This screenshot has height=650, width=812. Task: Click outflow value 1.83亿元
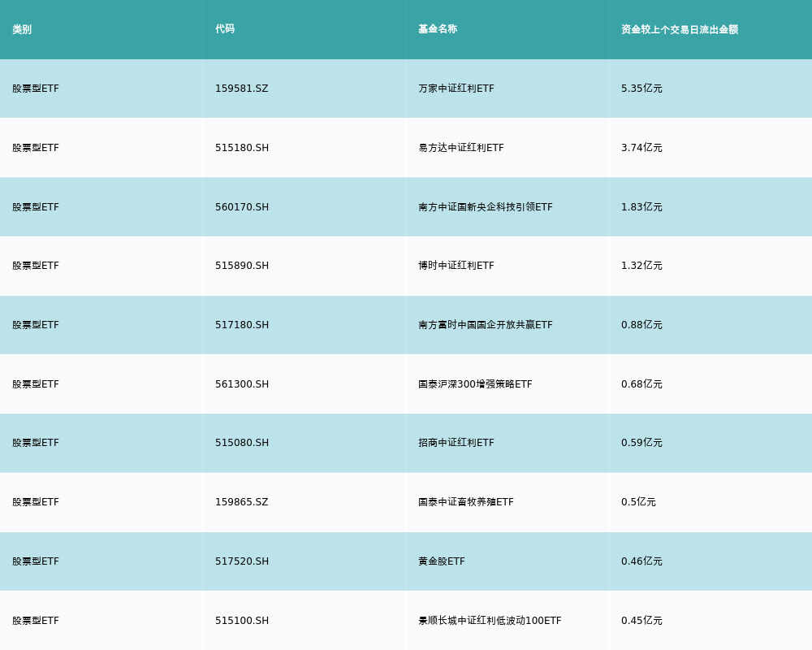[x=641, y=207]
